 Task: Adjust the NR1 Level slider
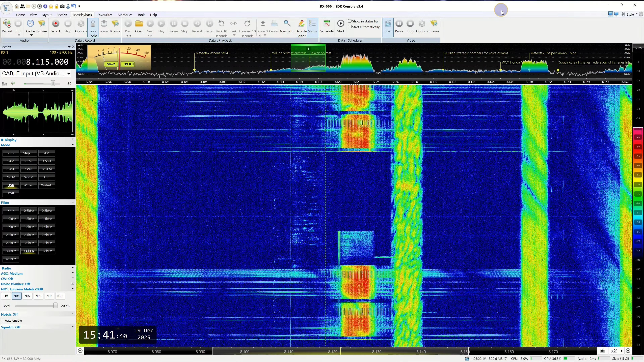(x=55, y=306)
